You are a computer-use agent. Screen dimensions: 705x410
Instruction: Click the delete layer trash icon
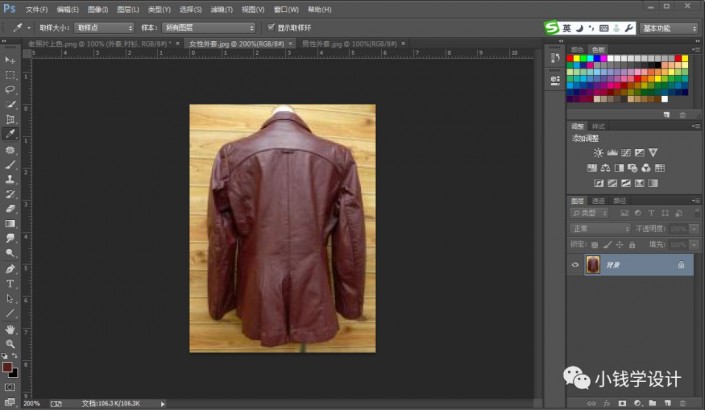coord(683,403)
